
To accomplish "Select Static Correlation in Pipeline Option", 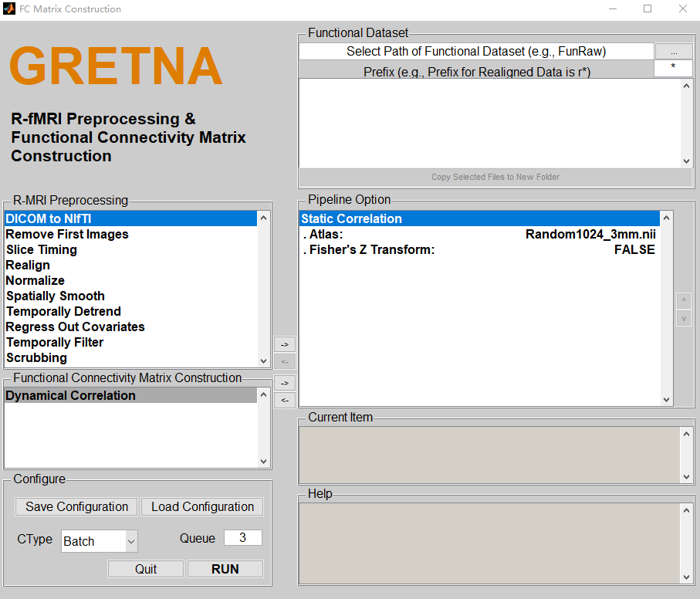I will click(479, 218).
